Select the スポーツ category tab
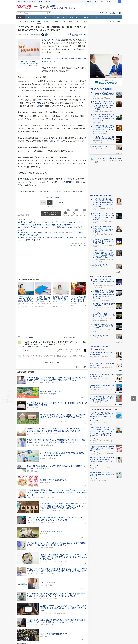The width and height of the screenshot is (138, 644). click(56, 22)
